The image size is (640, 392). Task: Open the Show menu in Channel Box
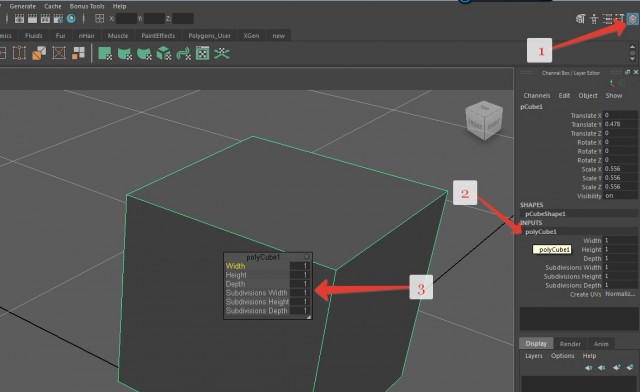pyautogui.click(x=614, y=96)
